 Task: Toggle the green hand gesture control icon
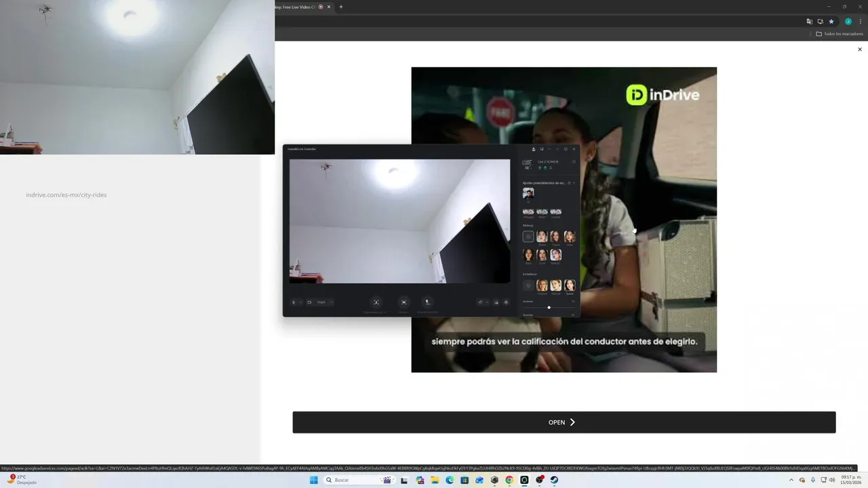point(545,168)
